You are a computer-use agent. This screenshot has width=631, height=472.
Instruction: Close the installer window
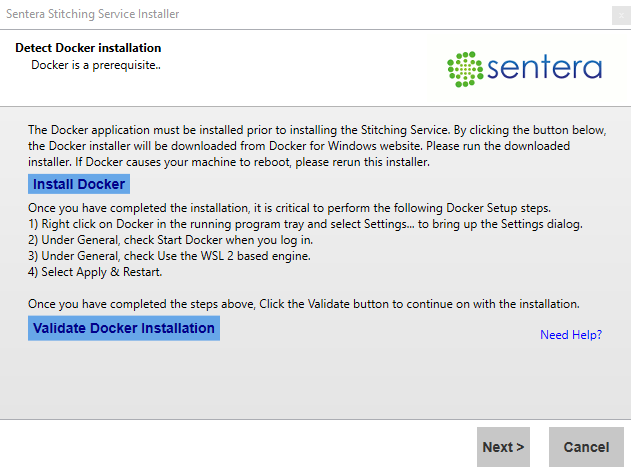click(x=620, y=15)
